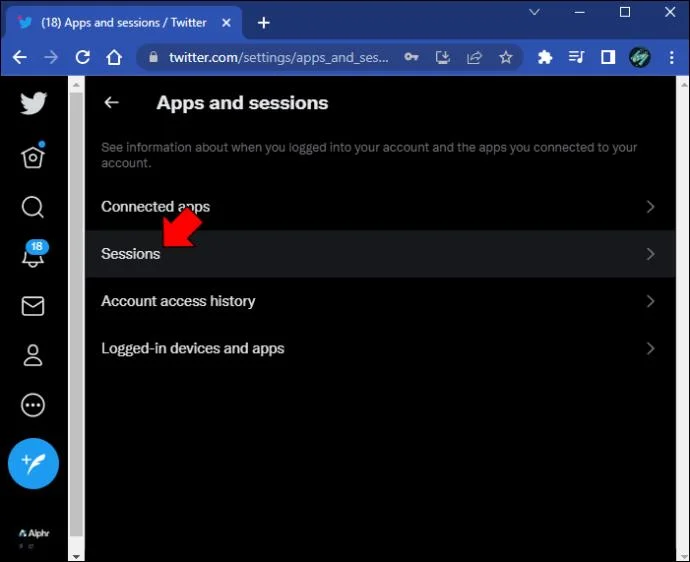Open Notifications bell with 18 badge

tap(34, 254)
